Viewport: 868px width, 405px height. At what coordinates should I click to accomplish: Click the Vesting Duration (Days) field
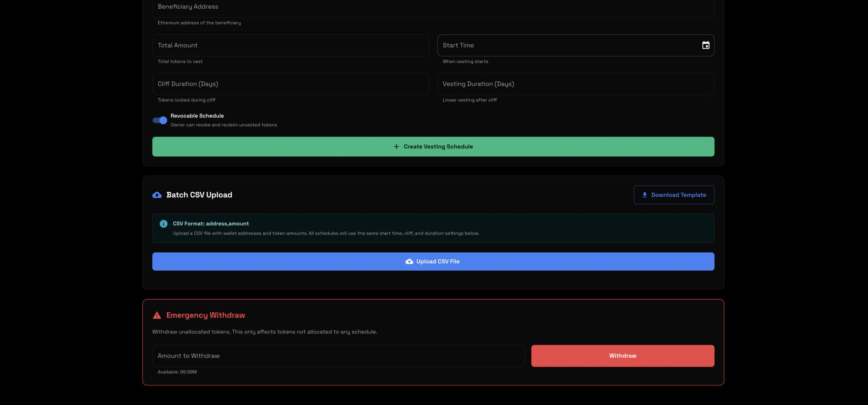[x=575, y=84]
